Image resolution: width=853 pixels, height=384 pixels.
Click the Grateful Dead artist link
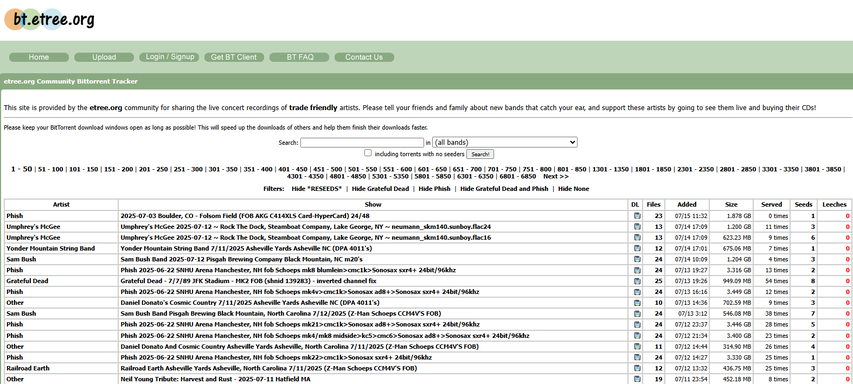[27, 281]
